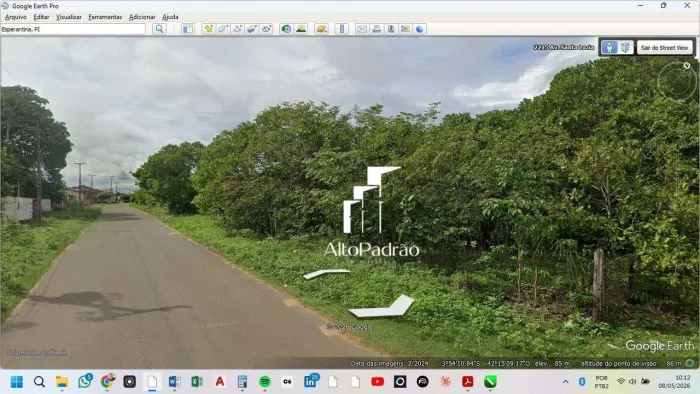Open the Visualizar menu
Viewport: 700px width, 394px height.
(x=69, y=17)
